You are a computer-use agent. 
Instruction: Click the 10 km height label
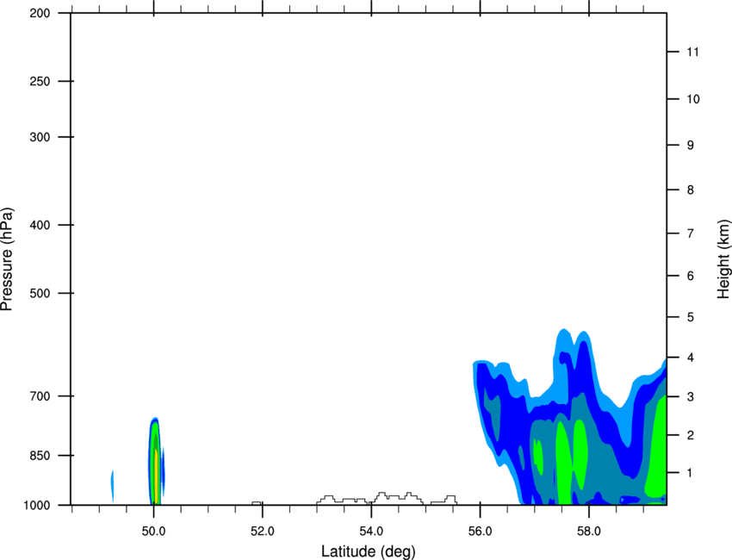point(693,99)
